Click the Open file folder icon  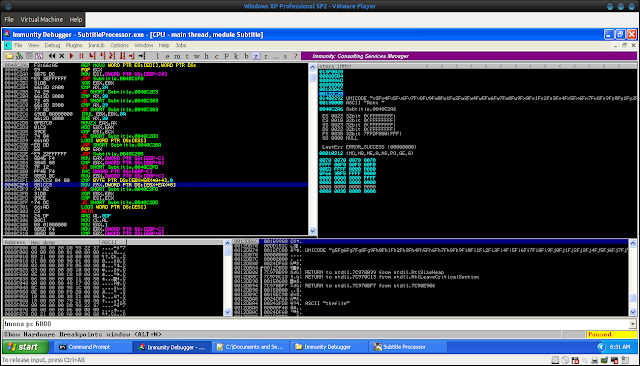click(x=9, y=56)
